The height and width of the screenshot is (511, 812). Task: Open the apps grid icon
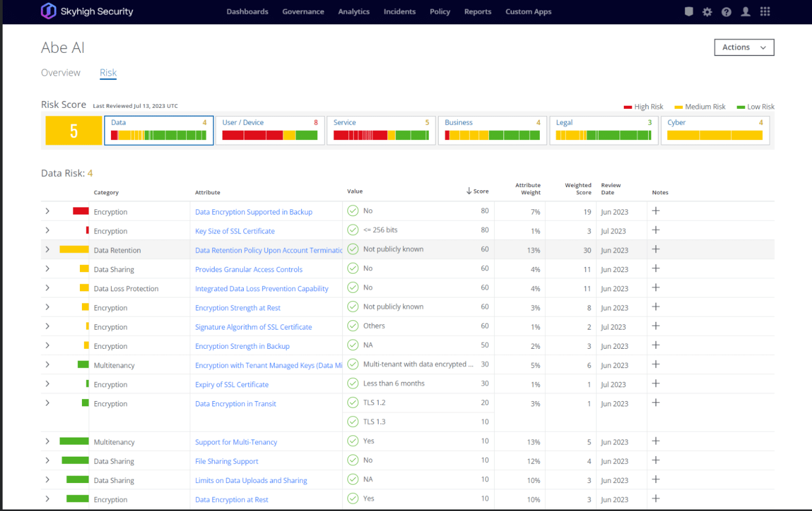pyautogui.click(x=765, y=11)
